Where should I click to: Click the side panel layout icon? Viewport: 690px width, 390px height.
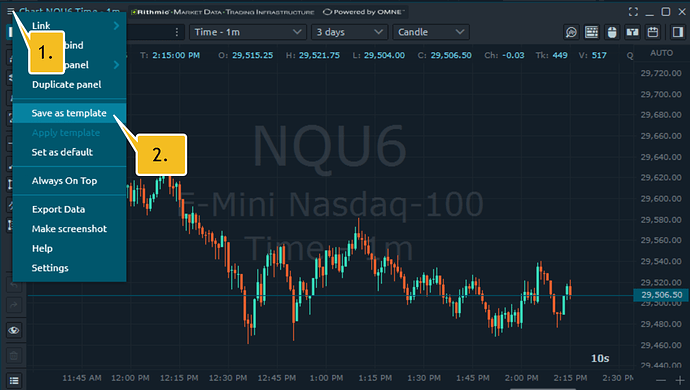[x=678, y=32]
